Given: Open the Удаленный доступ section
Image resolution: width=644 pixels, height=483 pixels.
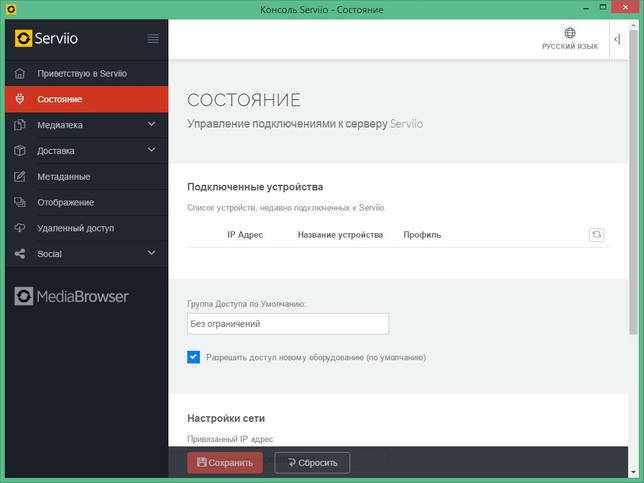Looking at the screenshot, I should [87, 228].
